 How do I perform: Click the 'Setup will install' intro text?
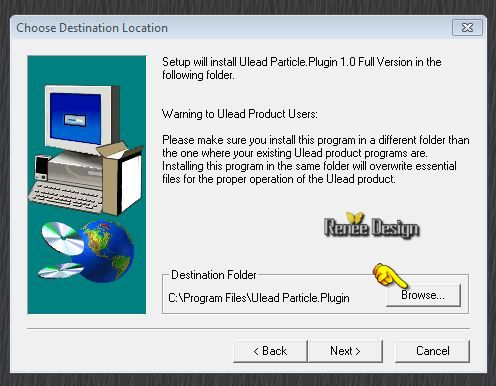click(302, 68)
